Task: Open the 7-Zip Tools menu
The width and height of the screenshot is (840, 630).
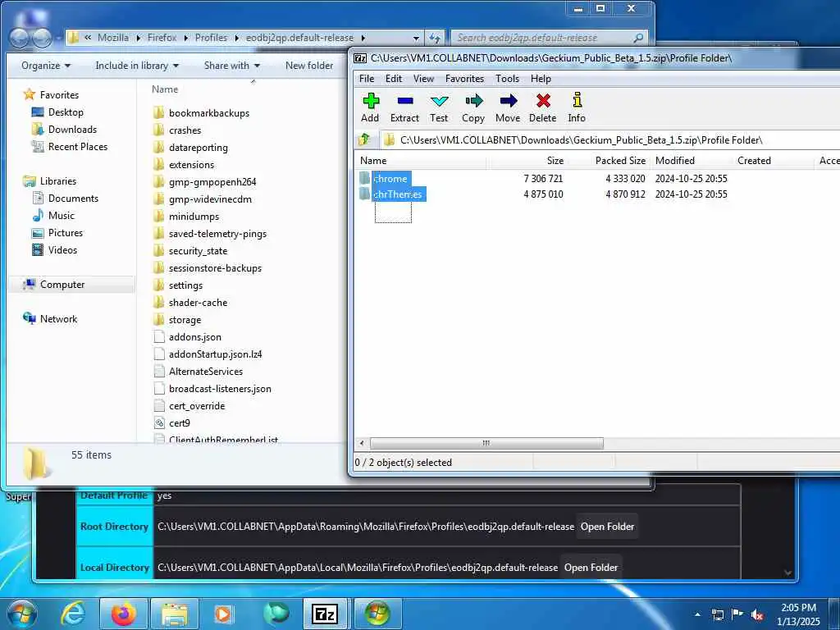Action: (x=507, y=79)
